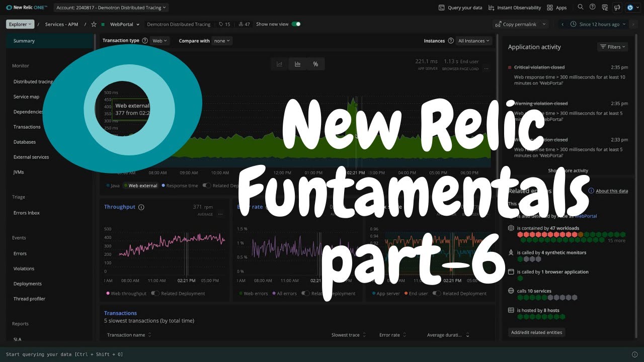Toggle Show new view switch
The image size is (644, 362).
(x=296, y=24)
